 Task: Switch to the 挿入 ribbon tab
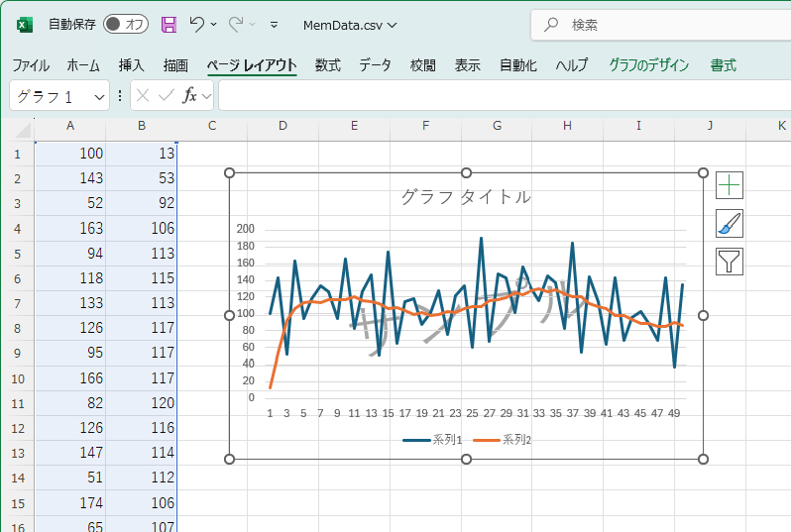point(132,65)
